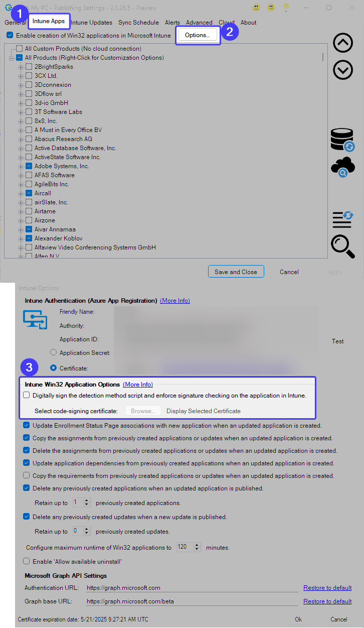Switch to the Sync Schedule tab
Viewport: 364px width, 628px height.
tap(138, 23)
